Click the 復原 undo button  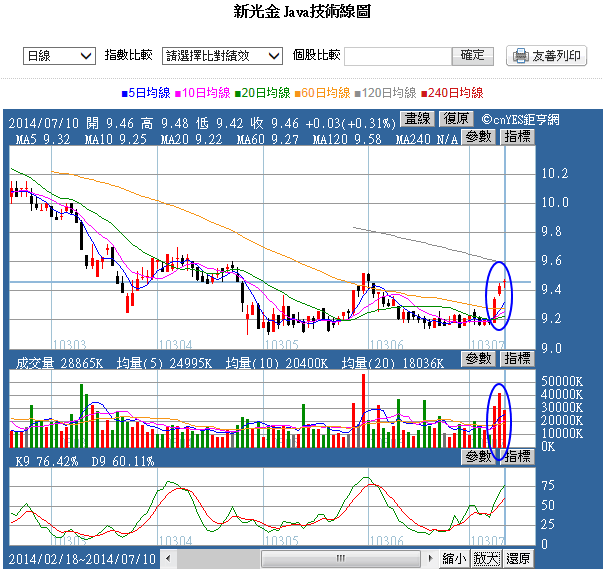456,118
